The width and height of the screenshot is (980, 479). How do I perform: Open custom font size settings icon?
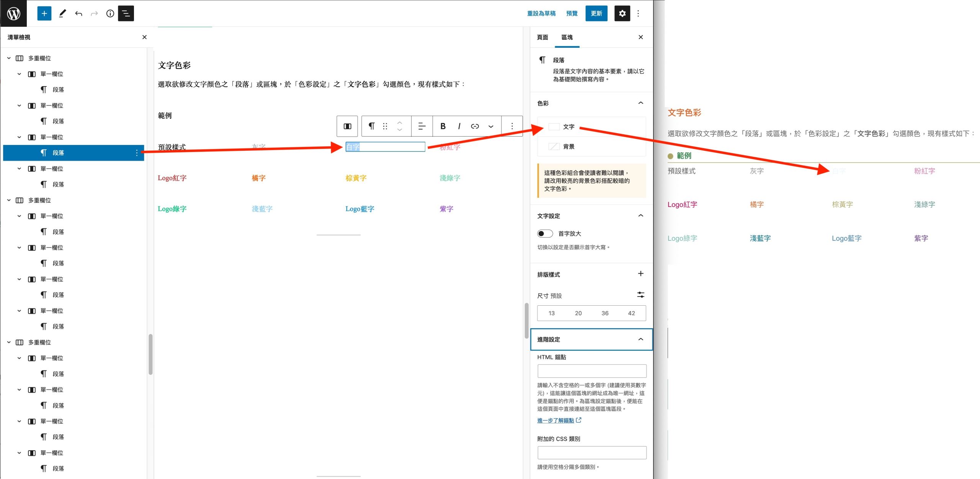click(x=641, y=295)
